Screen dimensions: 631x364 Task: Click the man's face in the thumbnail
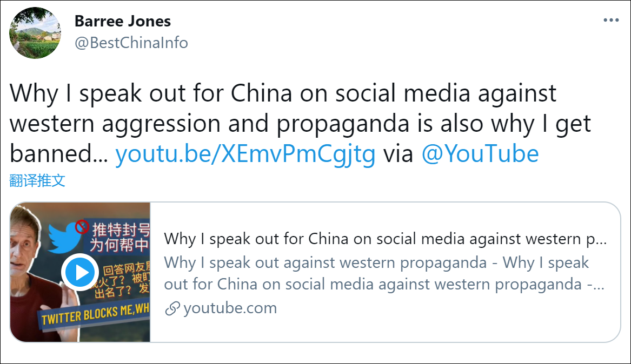pyautogui.click(x=26, y=250)
